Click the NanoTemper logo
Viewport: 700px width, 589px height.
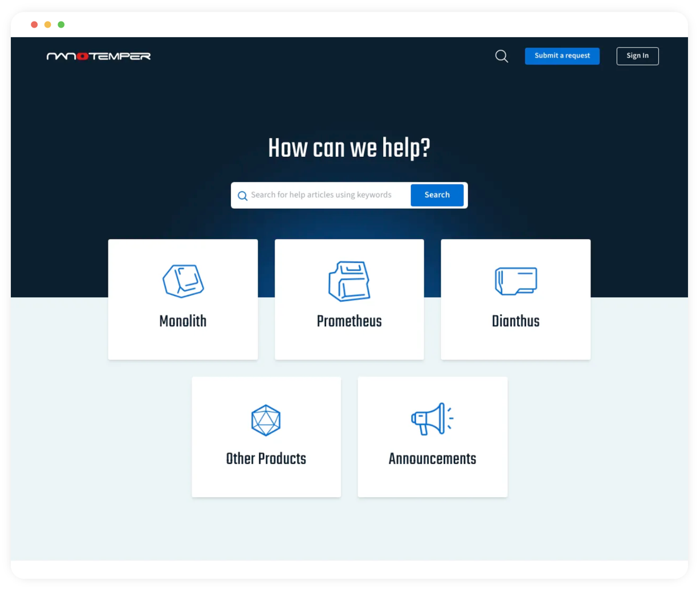[99, 56]
